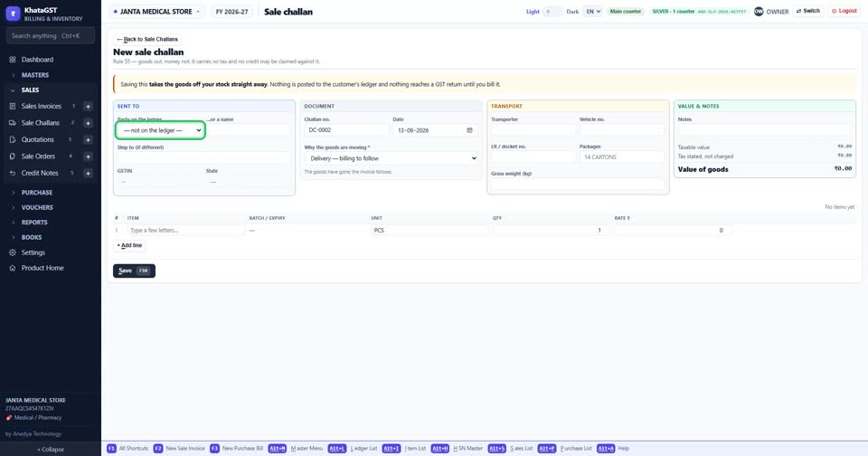Click the KhataGST logo icon

click(13, 14)
